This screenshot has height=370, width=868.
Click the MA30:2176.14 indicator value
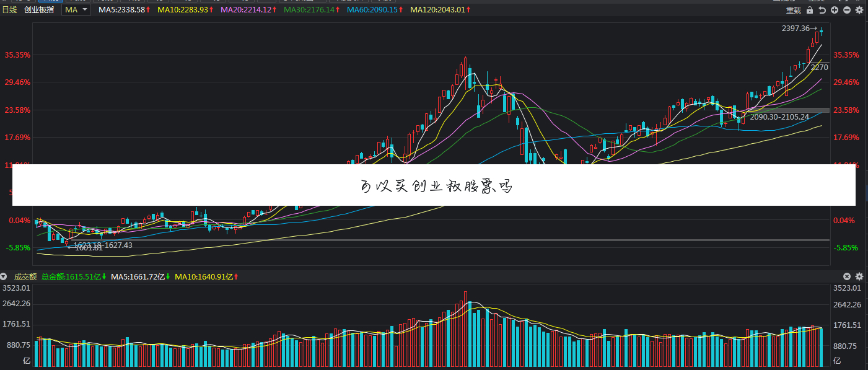click(x=310, y=10)
